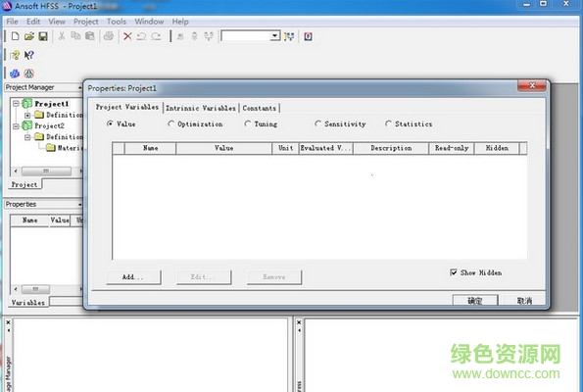583x392 pixels.
Task: Click the Project tab in Project Manager
Action: 24,184
